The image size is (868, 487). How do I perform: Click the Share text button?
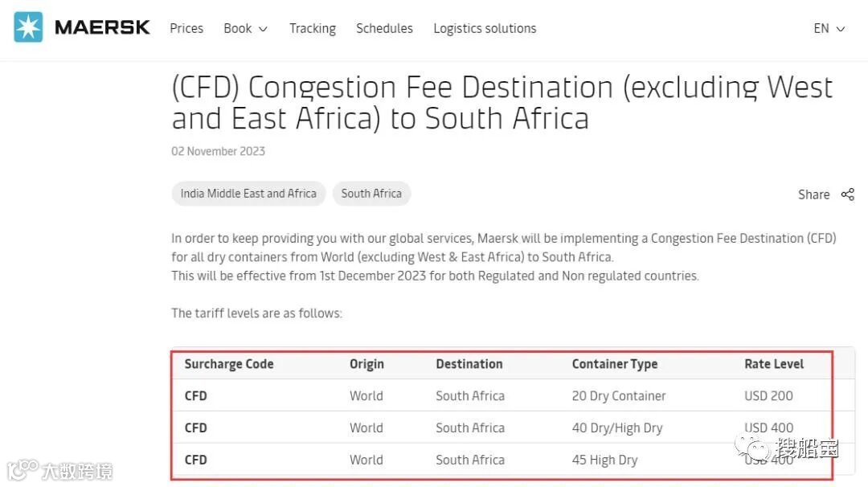click(x=813, y=194)
